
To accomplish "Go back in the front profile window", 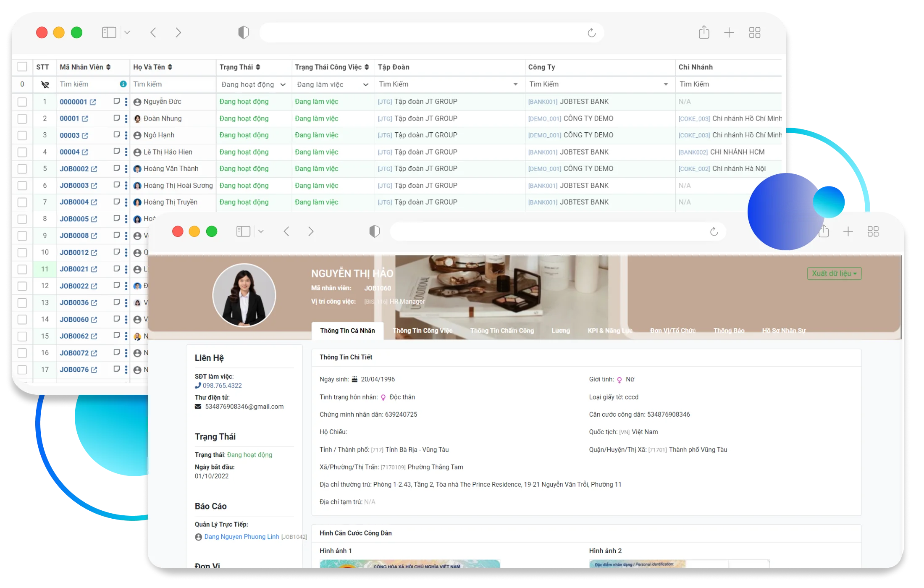I will pos(286,231).
